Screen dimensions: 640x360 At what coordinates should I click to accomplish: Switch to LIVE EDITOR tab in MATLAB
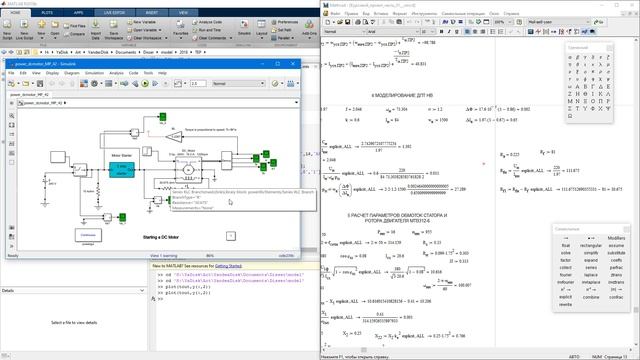(114, 13)
